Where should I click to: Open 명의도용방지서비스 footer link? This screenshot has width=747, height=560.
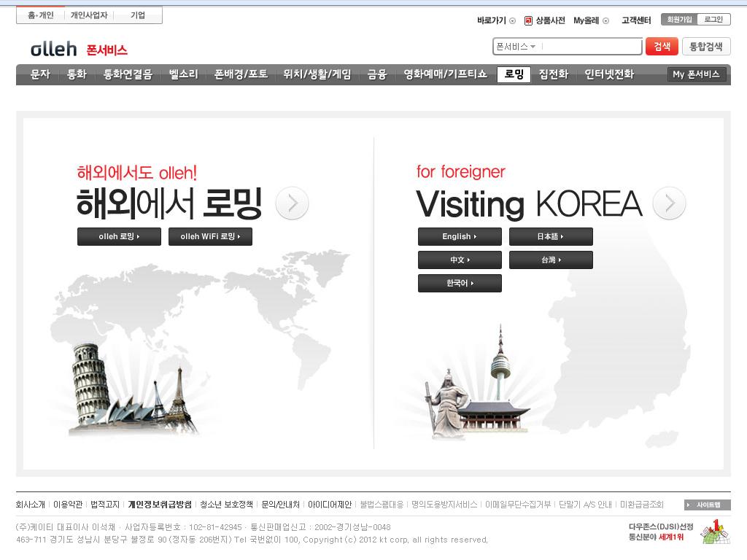[444, 505]
